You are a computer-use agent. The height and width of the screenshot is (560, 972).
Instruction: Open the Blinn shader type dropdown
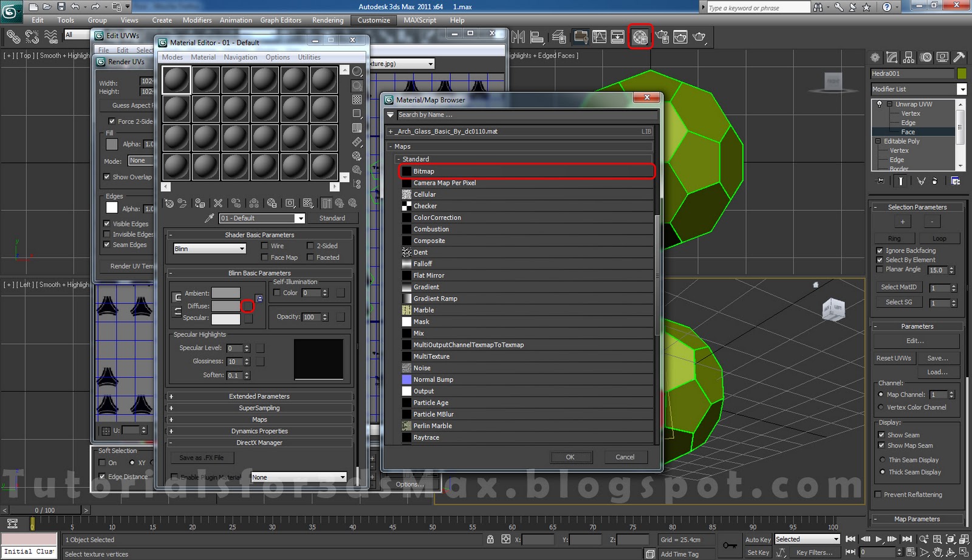click(210, 249)
